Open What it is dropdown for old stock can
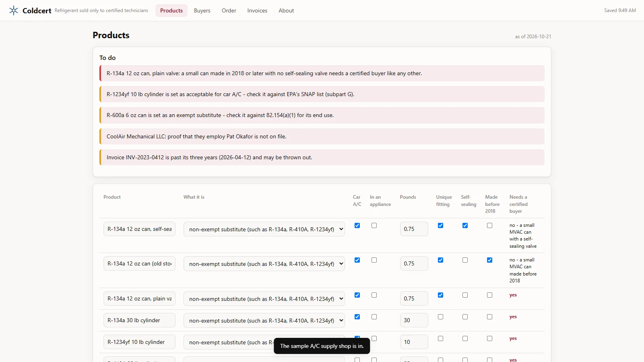 tap(264, 264)
